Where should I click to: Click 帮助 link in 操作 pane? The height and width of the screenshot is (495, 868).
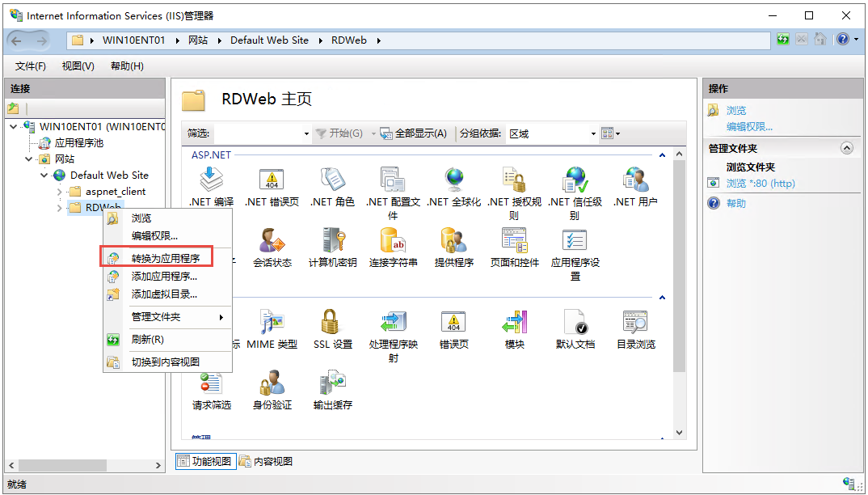pyautogui.click(x=735, y=204)
